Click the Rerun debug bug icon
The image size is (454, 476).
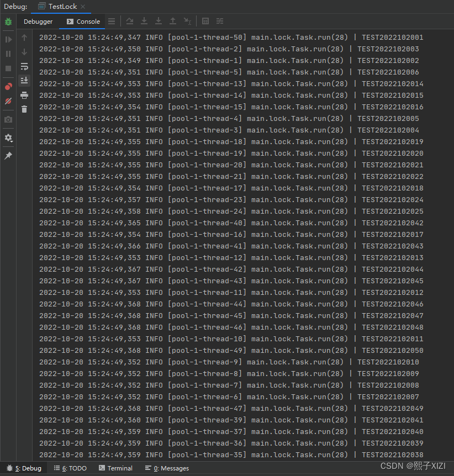[x=8, y=22]
